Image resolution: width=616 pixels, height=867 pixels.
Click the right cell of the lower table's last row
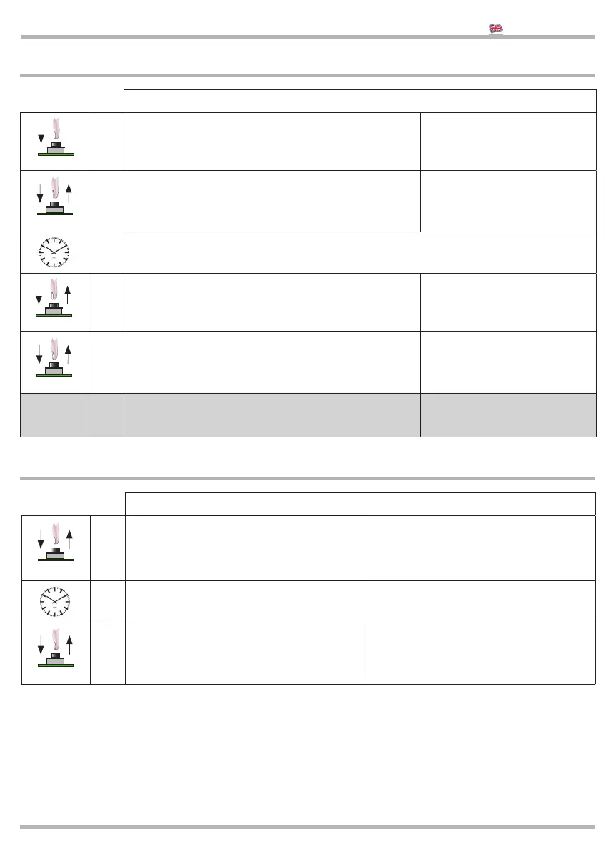point(480,653)
